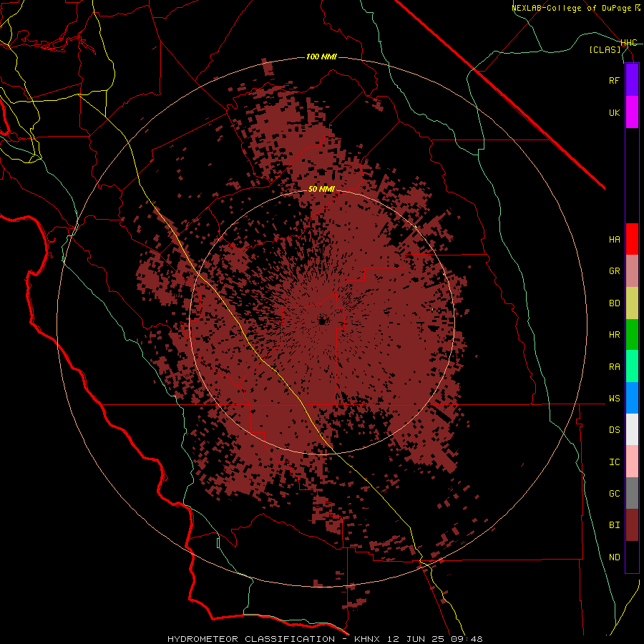Click the KHNX station identifier
This screenshot has width=644, height=644.
pyautogui.click(x=367, y=639)
